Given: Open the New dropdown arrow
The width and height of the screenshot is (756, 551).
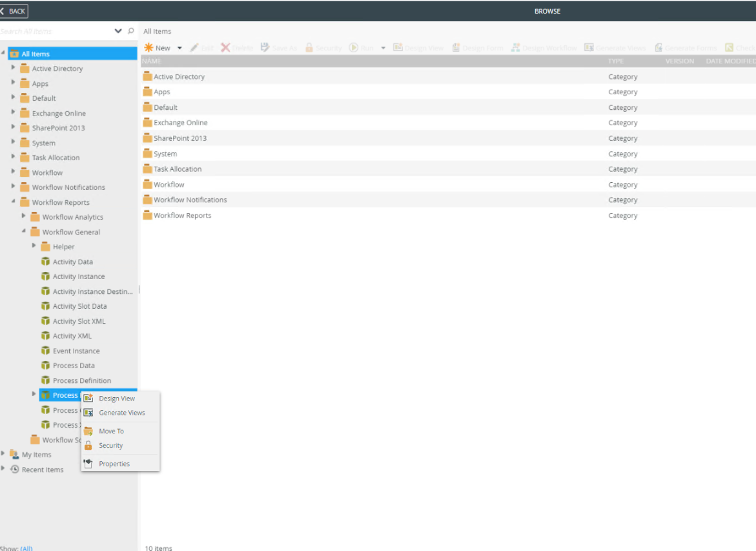Looking at the screenshot, I should click(179, 48).
